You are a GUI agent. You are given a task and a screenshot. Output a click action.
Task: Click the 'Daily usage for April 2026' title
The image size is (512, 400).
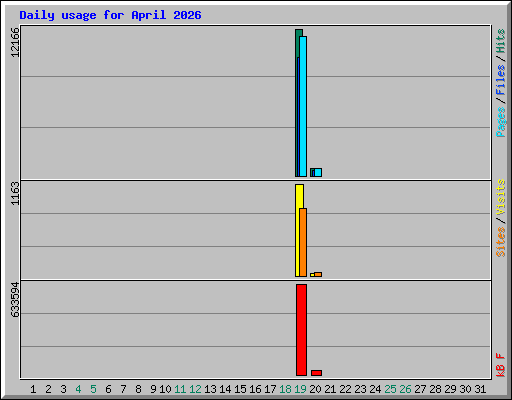click(110, 15)
